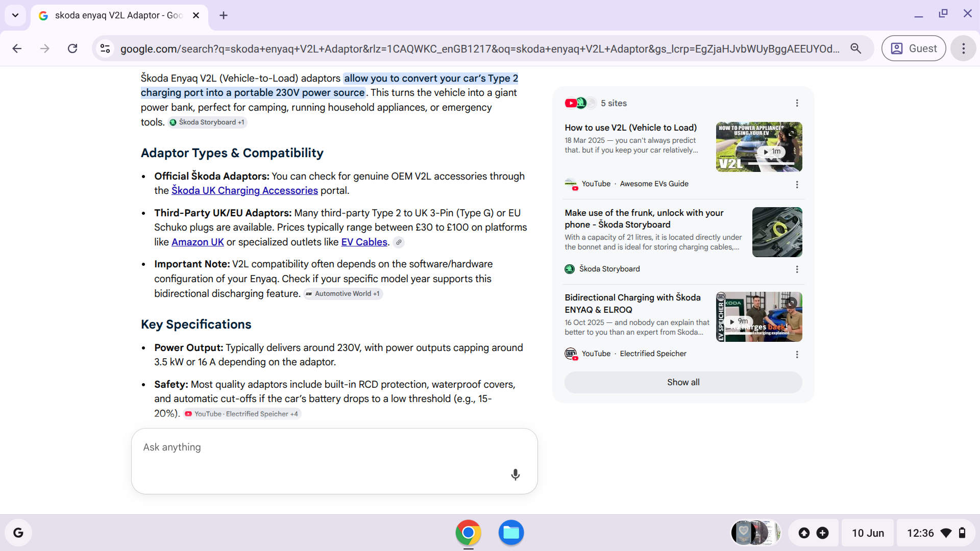Reload the current page
Viewport: 980px width, 551px height.
point(72,48)
